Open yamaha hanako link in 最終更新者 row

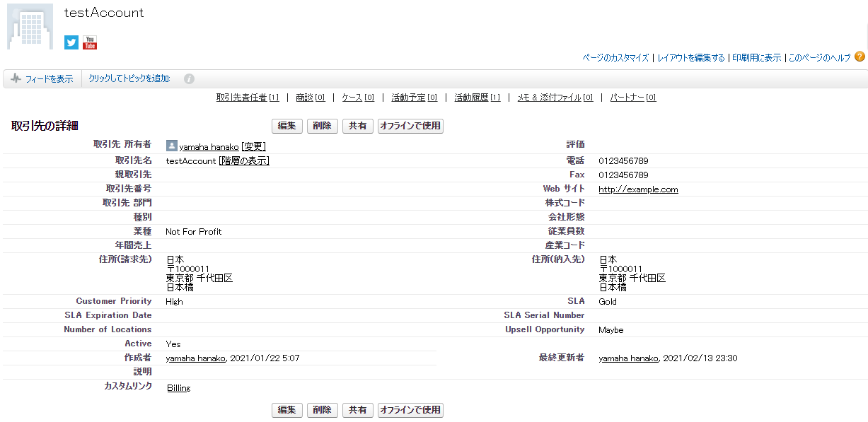[x=628, y=358]
